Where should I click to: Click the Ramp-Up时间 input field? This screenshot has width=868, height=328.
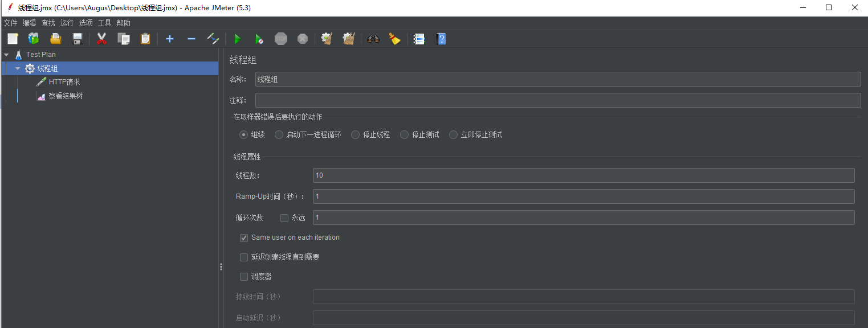584,196
